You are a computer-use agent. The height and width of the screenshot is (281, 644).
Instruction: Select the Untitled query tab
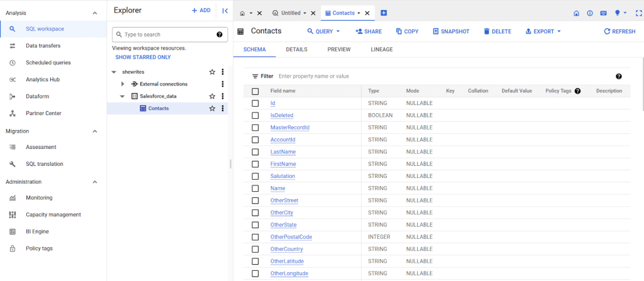click(x=290, y=13)
